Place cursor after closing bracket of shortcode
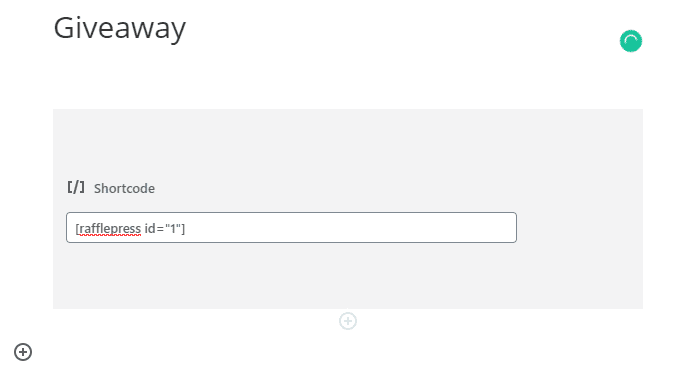The width and height of the screenshot is (694, 376). (186, 229)
